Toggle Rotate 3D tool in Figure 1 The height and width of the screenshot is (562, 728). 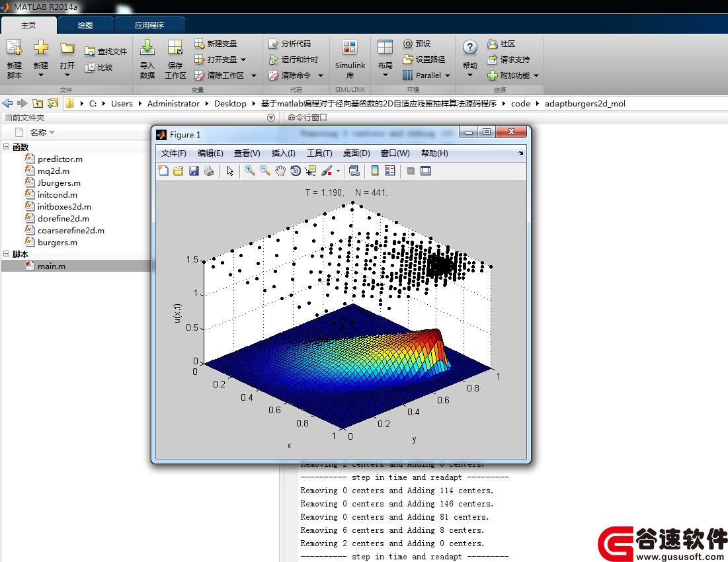click(296, 171)
